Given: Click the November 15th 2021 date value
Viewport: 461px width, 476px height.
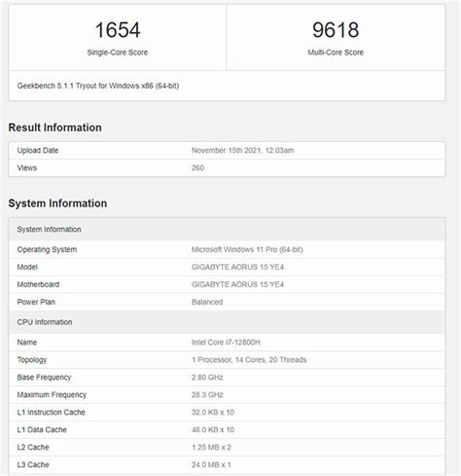Looking at the screenshot, I should pos(242,150).
